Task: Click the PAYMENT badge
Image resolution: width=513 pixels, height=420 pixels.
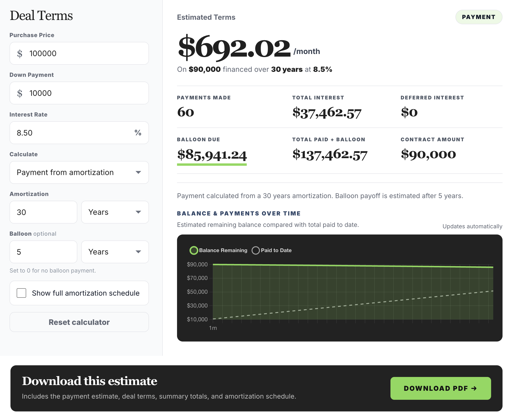Action: 478,17
